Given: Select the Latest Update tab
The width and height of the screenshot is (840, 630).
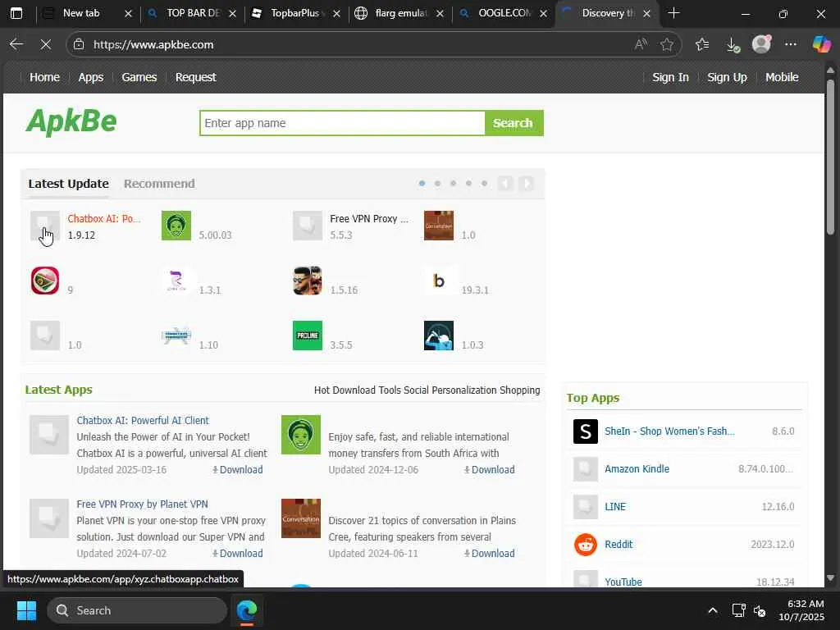Looking at the screenshot, I should click(x=69, y=183).
